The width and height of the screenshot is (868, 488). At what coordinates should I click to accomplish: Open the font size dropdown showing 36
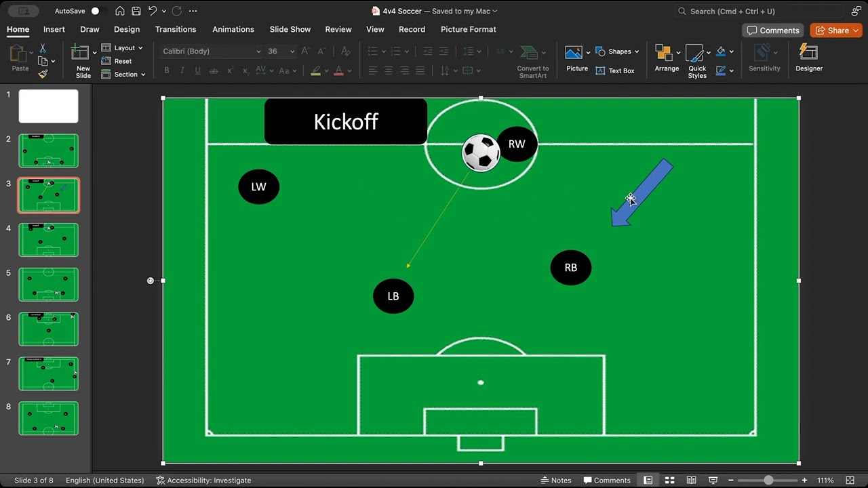tap(292, 52)
